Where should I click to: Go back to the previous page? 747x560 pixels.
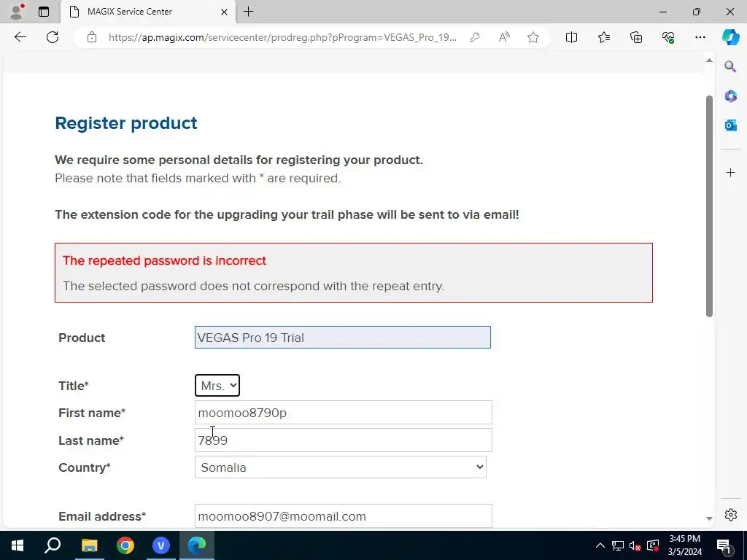[x=20, y=37]
